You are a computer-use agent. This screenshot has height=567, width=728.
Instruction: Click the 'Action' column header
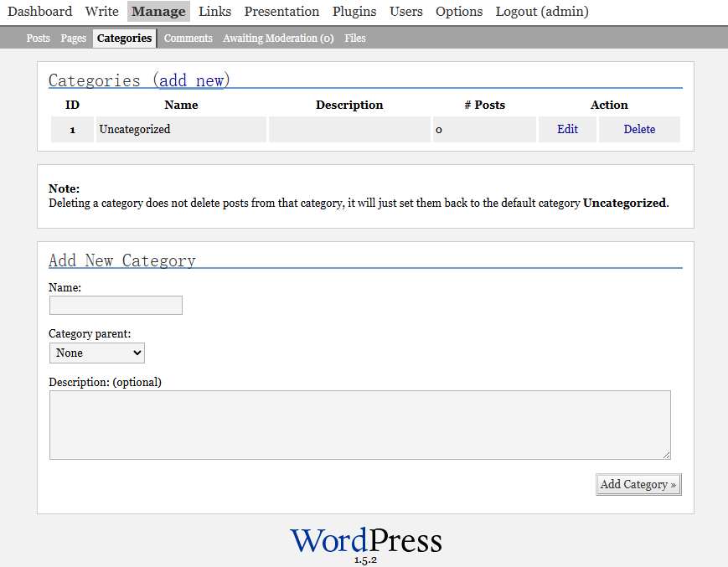click(x=609, y=105)
